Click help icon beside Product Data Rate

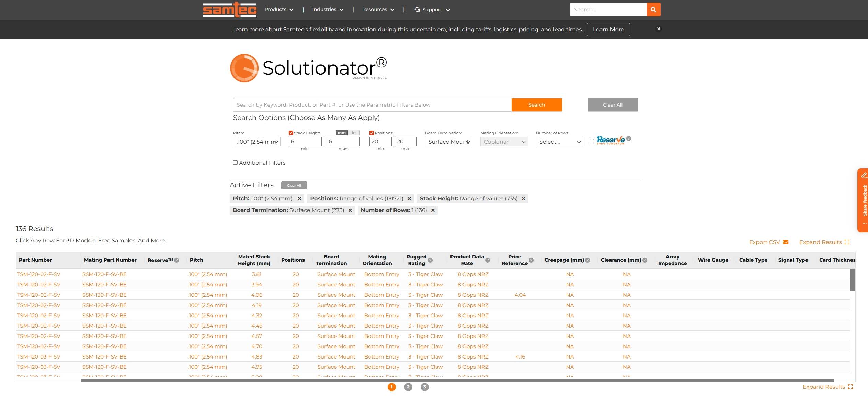coord(488,260)
